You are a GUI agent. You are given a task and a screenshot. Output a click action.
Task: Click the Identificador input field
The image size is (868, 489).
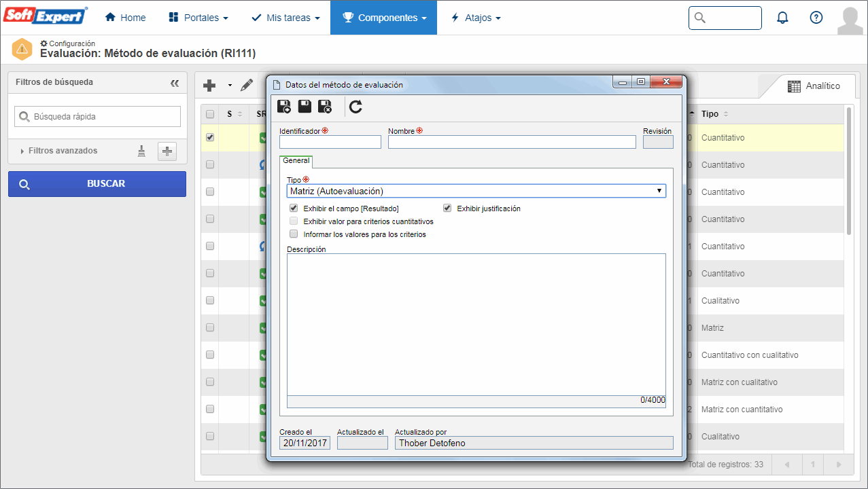click(330, 142)
